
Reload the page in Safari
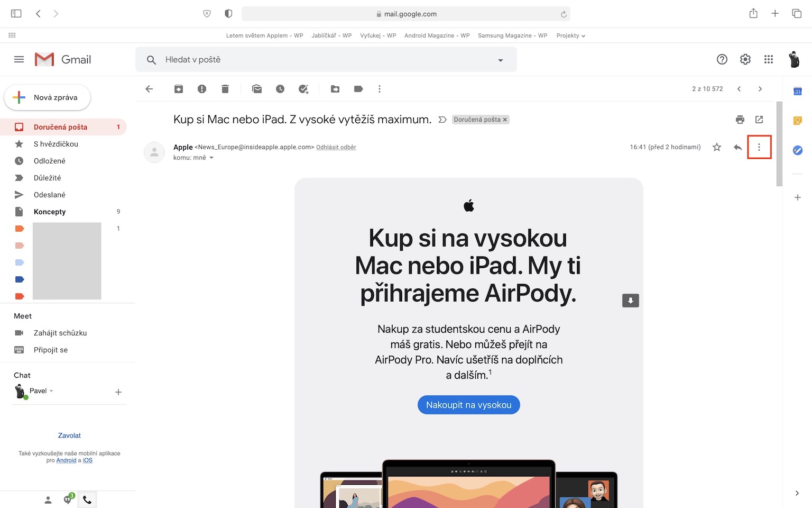pyautogui.click(x=564, y=14)
